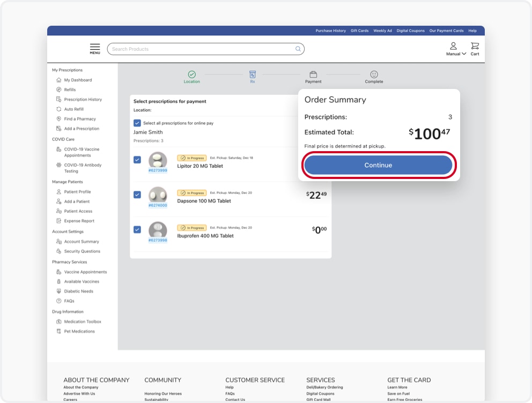Open the Dapsone pill thumbnail image
The height and width of the screenshot is (403, 532).
coord(158,195)
